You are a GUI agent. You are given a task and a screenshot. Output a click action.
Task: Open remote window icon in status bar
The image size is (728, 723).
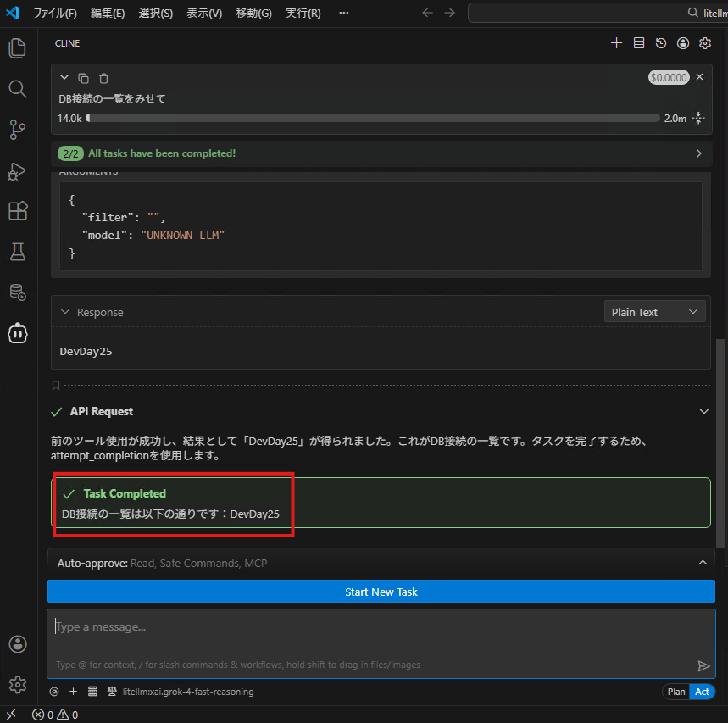tap(11, 715)
